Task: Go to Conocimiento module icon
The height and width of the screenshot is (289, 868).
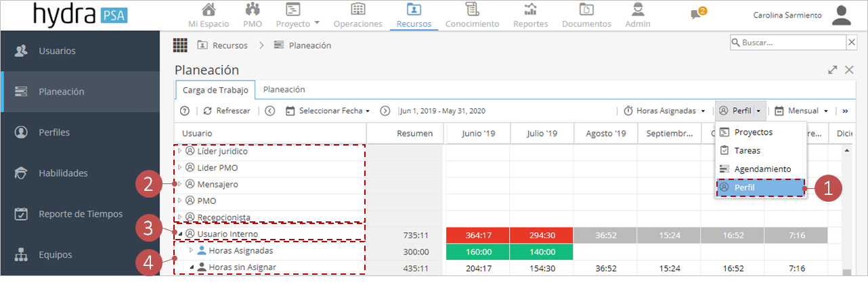Action: [472, 9]
